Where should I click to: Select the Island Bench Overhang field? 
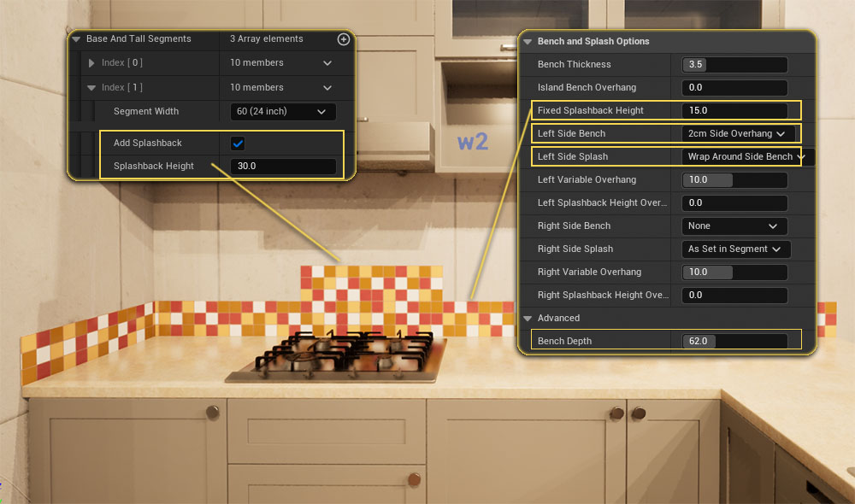734,88
